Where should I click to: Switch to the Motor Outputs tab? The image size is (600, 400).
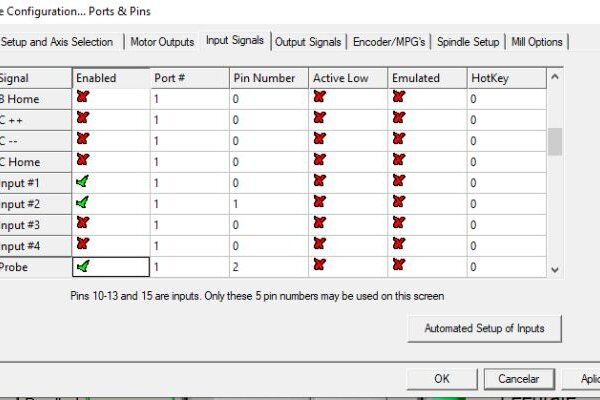(x=163, y=42)
